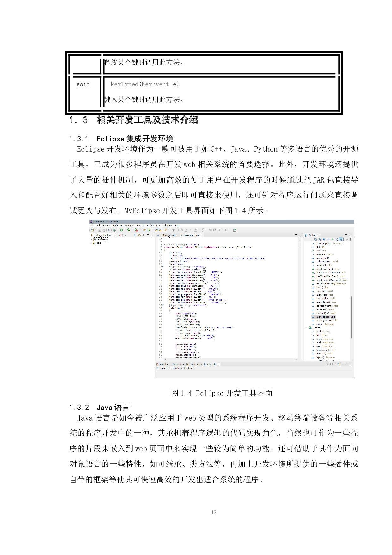Select the Outline tab
Screen dimensions: 392x555
click(312, 235)
